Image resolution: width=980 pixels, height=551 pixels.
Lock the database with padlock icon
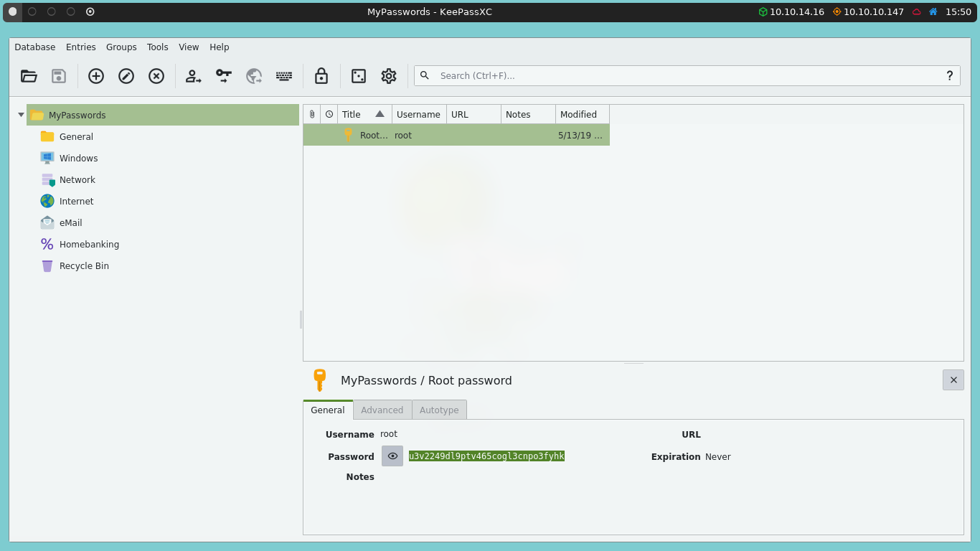(321, 76)
